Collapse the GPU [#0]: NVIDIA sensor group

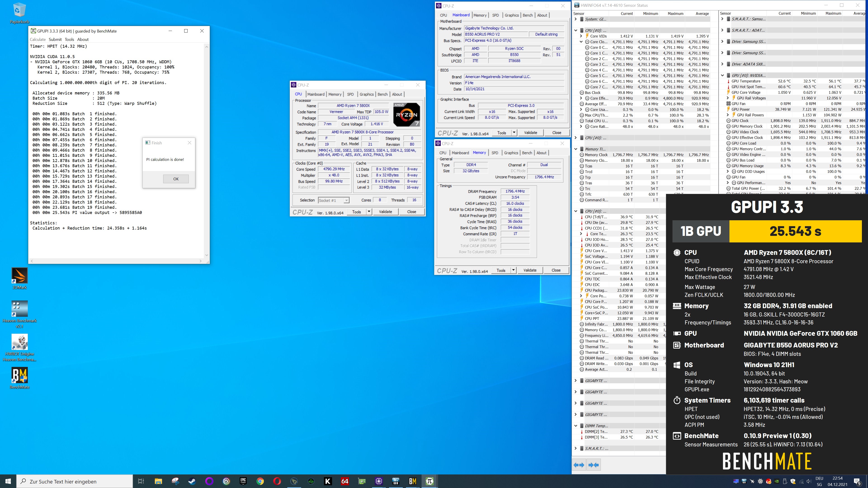click(x=722, y=75)
